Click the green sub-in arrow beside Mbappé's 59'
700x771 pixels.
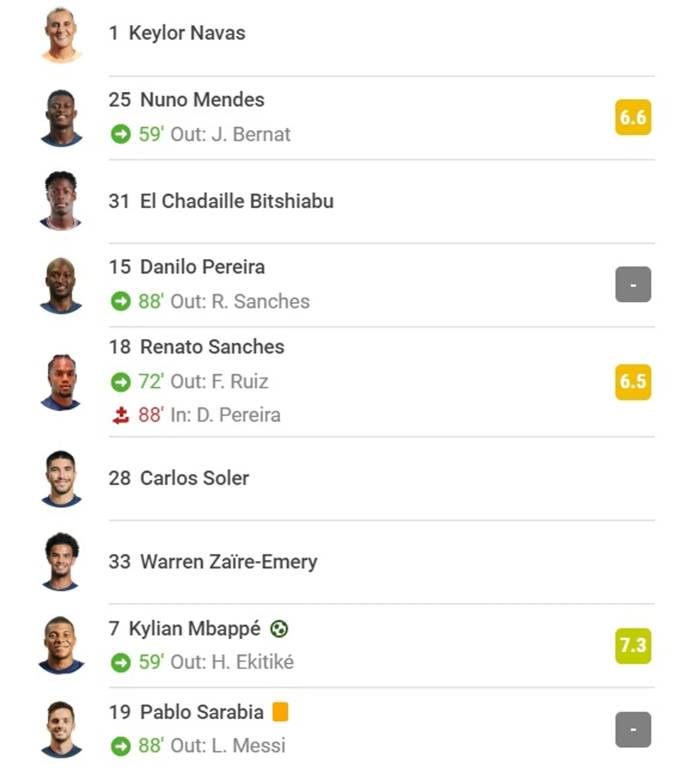pos(120,663)
